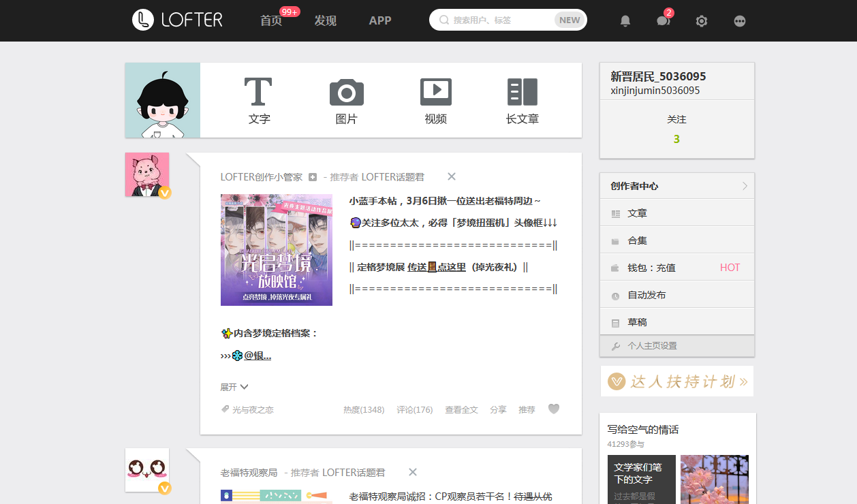Expand the 创作者中心 creator center panel
This screenshot has width=857, height=504.
676,185
